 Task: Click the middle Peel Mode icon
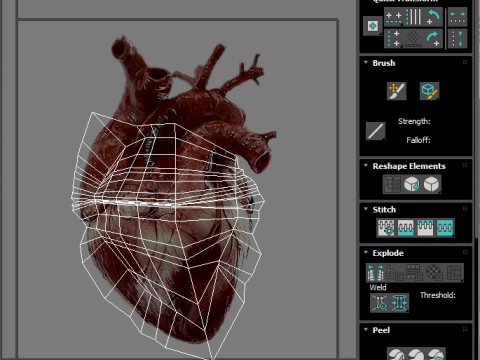(416, 354)
